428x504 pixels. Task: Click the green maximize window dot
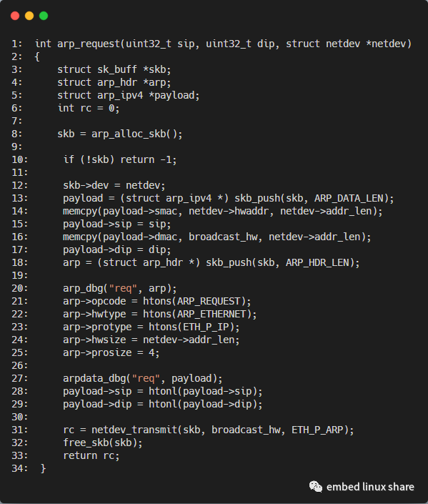point(44,16)
